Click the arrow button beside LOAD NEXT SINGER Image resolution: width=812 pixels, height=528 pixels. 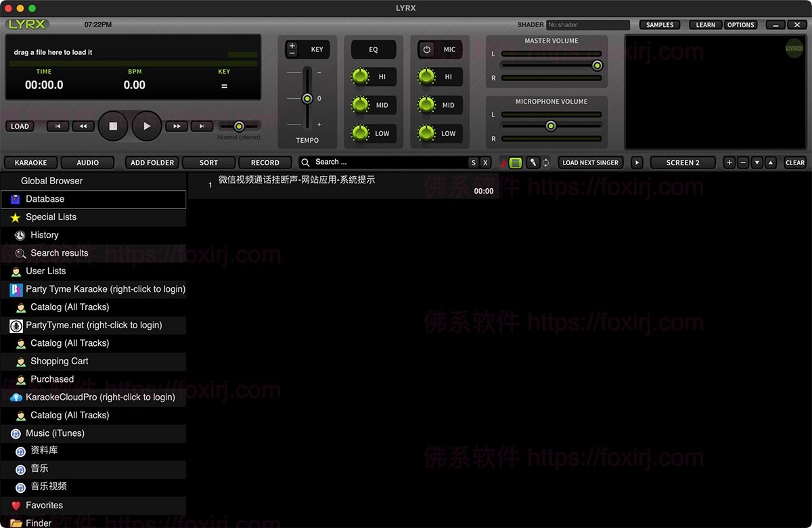click(637, 162)
